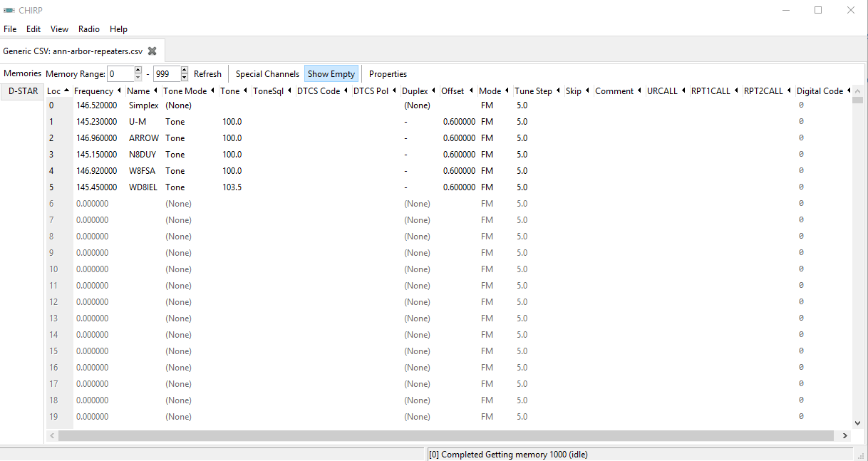Viewport: 868px width, 461px height.
Task: Click Refresh for the memory range
Action: pos(207,73)
